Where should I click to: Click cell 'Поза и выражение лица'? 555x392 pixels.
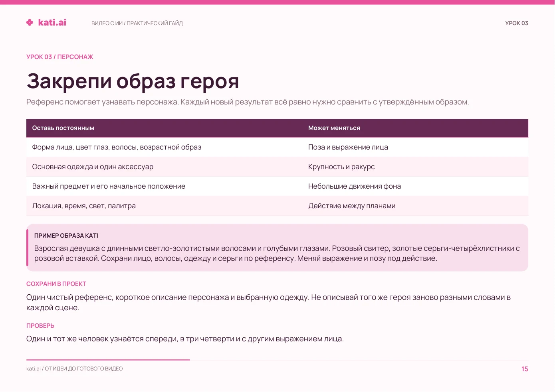click(x=348, y=147)
